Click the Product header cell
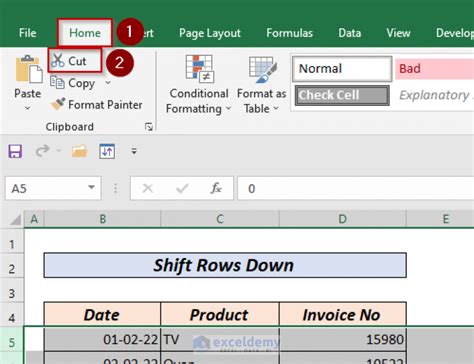 (220, 314)
